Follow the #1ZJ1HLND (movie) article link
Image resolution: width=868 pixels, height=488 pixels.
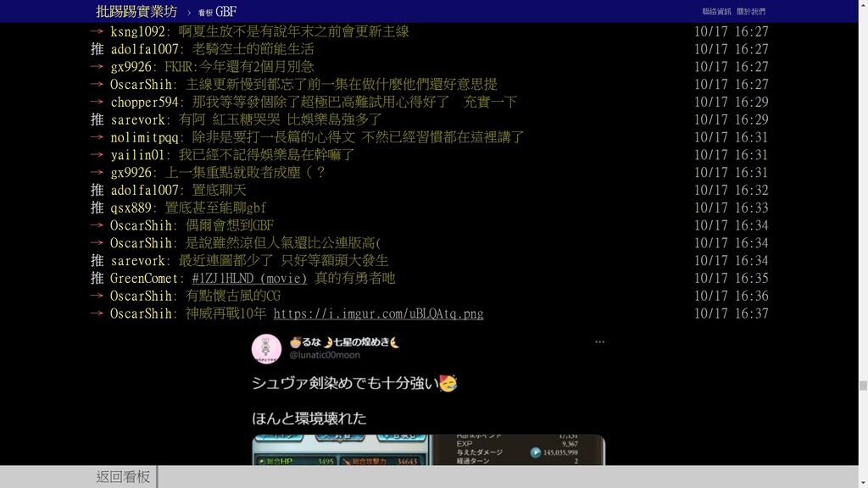(x=249, y=278)
